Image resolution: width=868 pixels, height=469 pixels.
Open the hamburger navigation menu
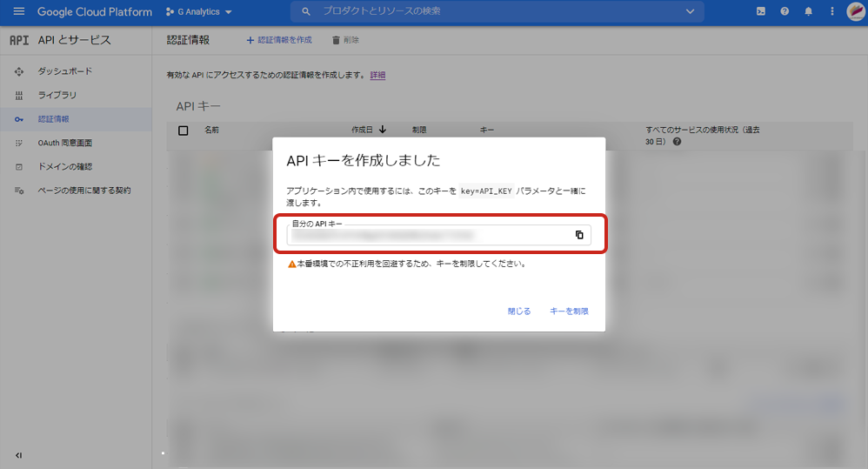(x=18, y=11)
